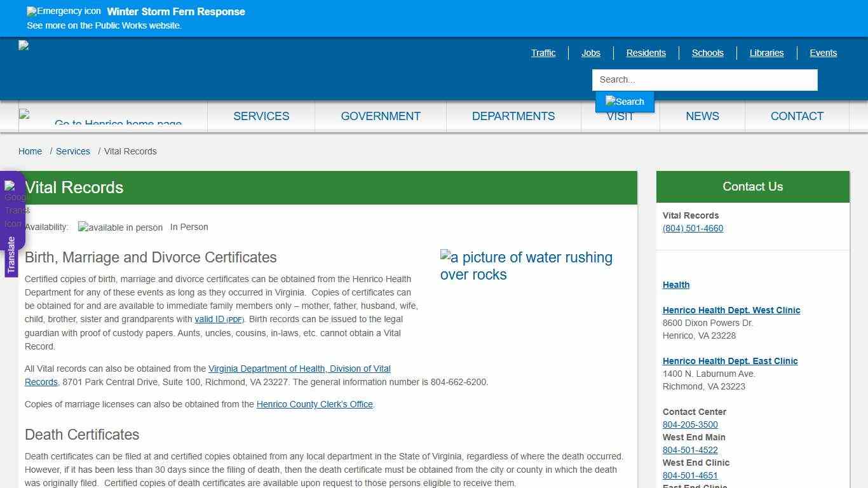This screenshot has width=868, height=488.
Task: Click the Home breadcrumb link
Action: click(x=30, y=151)
